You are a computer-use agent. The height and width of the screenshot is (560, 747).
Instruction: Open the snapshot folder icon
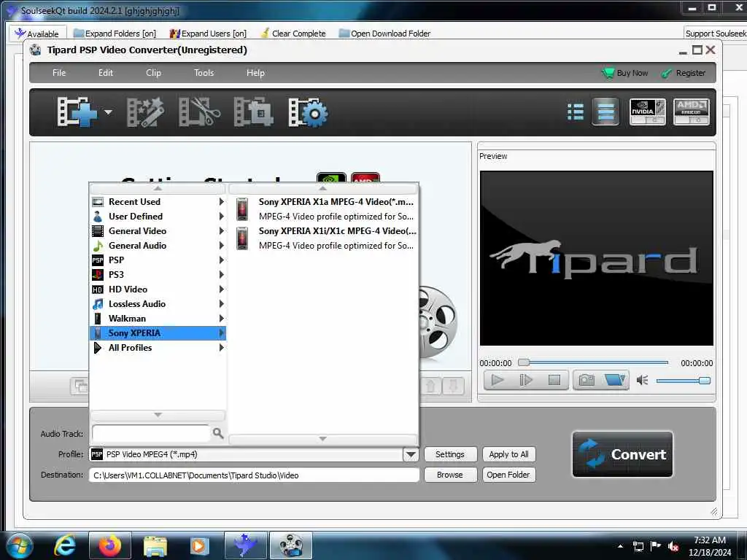(614, 380)
